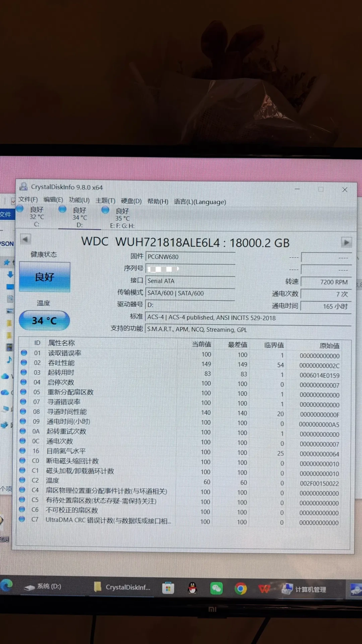Click the power-on hours 165 小时 field

[326, 306]
